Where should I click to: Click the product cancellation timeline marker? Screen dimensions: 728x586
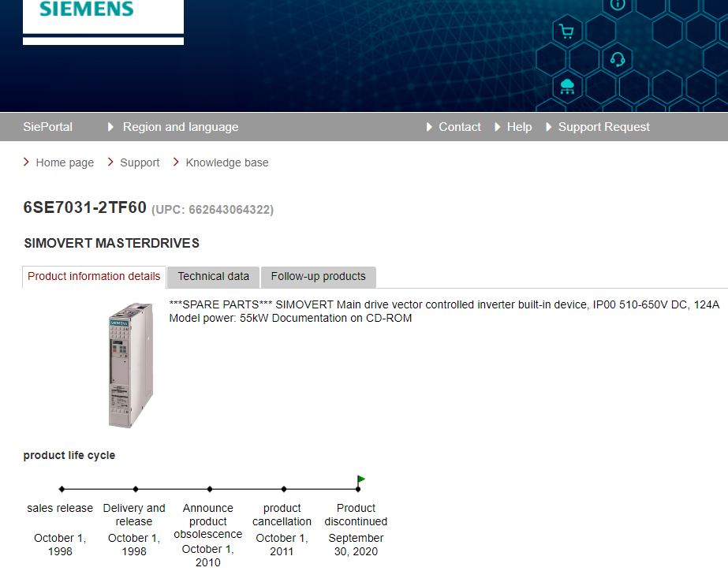click(284, 489)
